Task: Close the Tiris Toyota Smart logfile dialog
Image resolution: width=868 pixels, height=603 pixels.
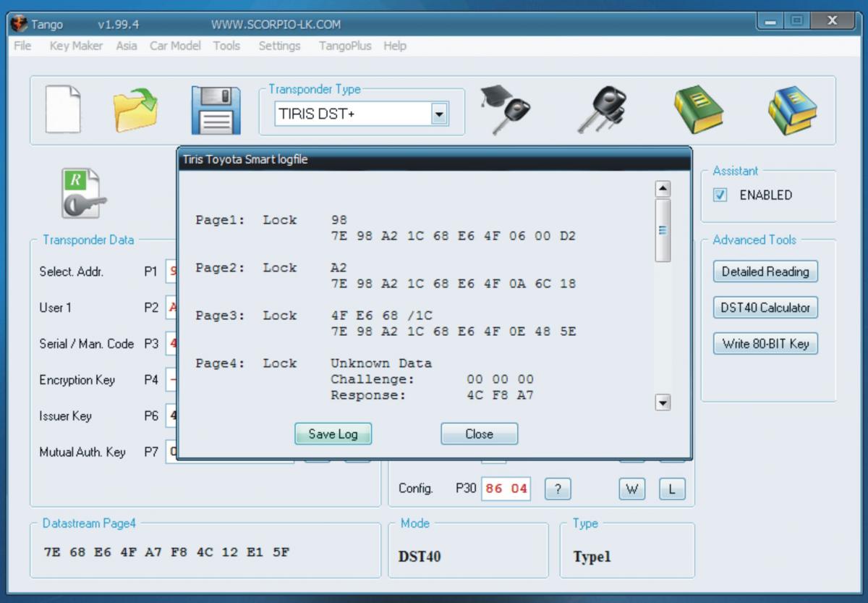Action: (x=479, y=434)
